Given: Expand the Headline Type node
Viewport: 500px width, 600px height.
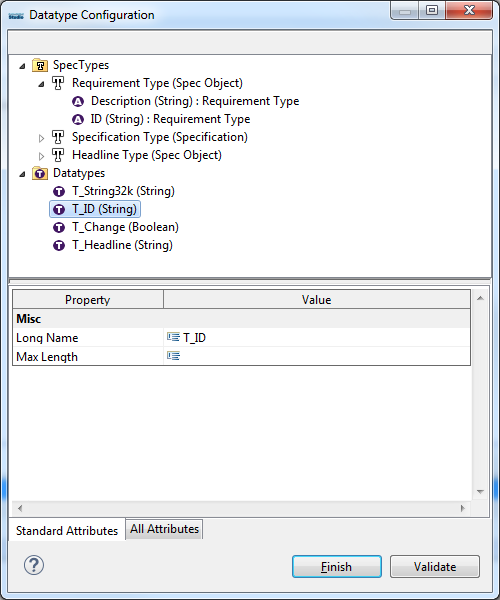Looking at the screenshot, I should [41, 156].
